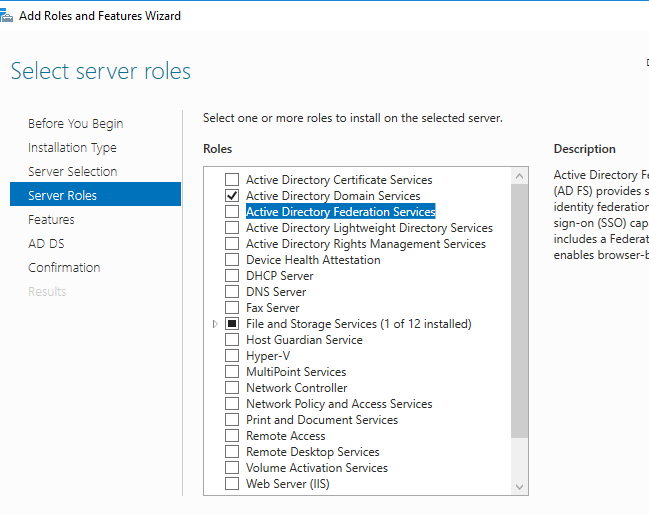Select Network Policy and Access Services label
Screen dimensions: 649x515
point(339,404)
